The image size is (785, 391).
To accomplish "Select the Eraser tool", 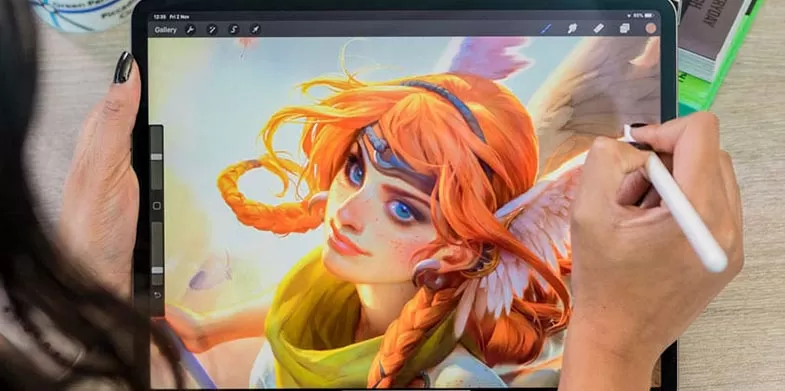I will tap(598, 29).
